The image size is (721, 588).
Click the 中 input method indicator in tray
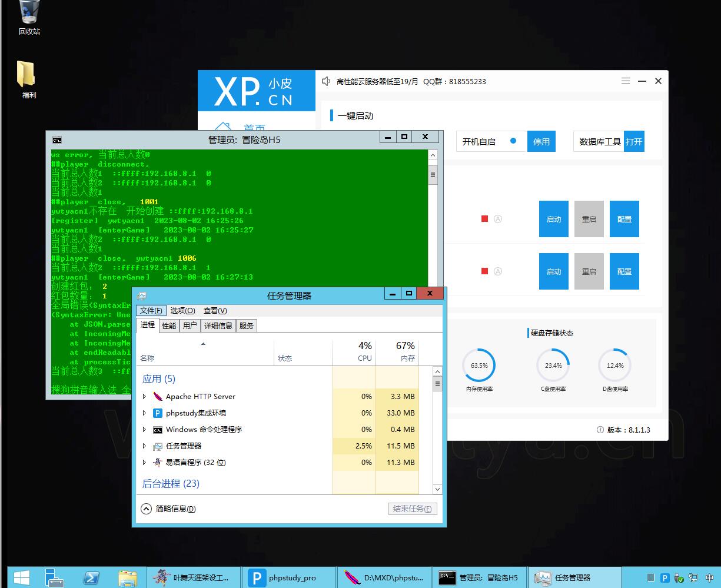click(710, 578)
